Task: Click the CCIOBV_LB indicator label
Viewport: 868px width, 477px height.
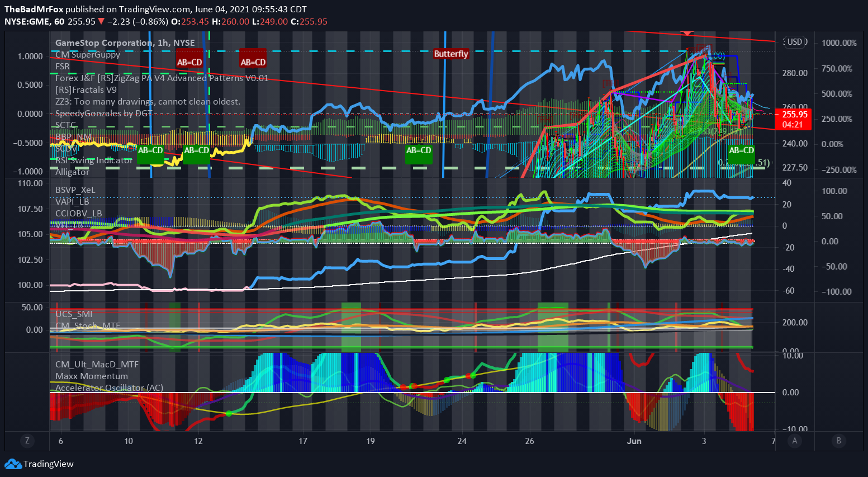Action: (79, 214)
